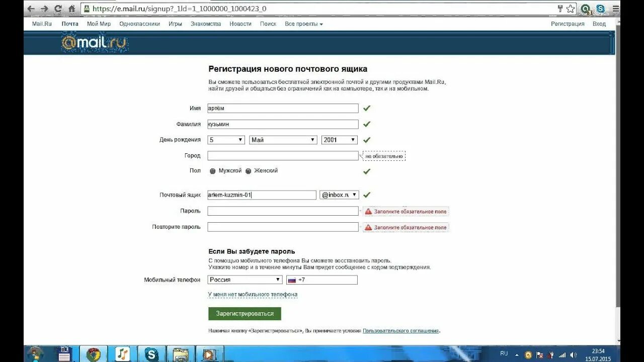
Task: Open Новости in the top navigation
Action: click(x=240, y=24)
